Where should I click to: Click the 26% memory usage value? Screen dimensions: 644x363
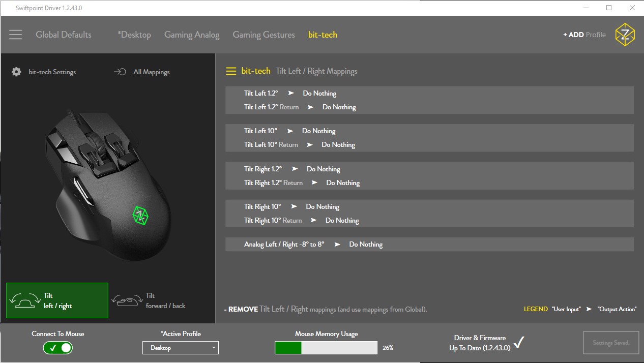(x=388, y=348)
